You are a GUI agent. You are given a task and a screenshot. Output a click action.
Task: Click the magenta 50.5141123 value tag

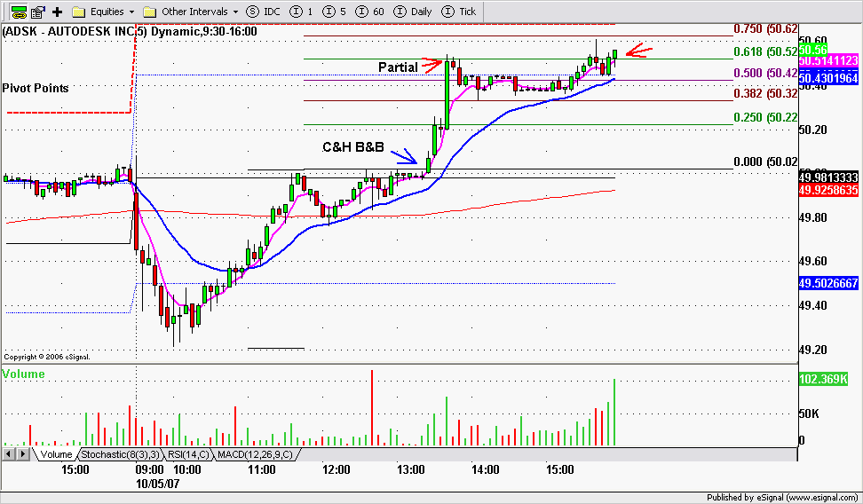click(828, 60)
